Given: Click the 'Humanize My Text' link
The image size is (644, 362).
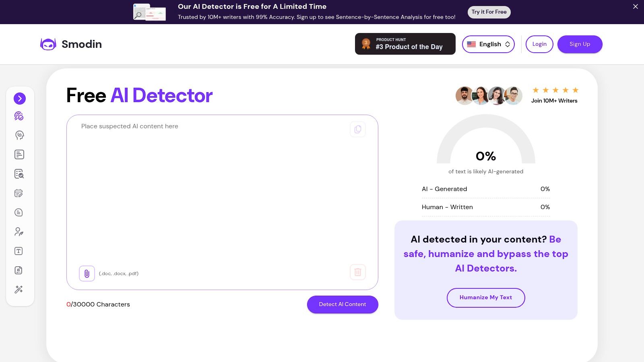Looking at the screenshot, I should pyautogui.click(x=486, y=298).
